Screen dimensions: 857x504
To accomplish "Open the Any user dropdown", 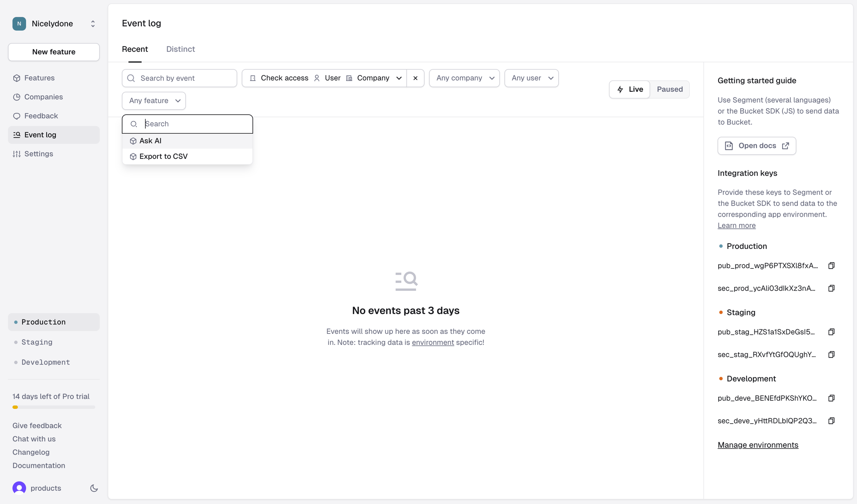I will point(531,78).
